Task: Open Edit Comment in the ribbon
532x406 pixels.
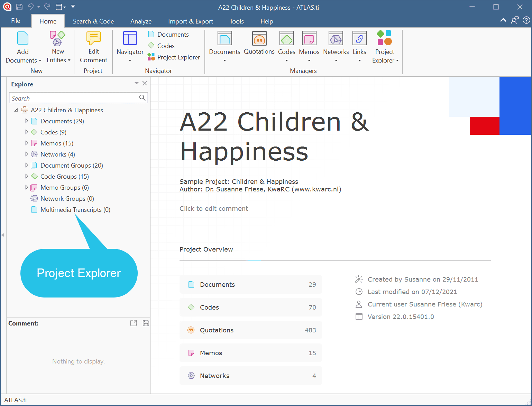Action: point(93,47)
